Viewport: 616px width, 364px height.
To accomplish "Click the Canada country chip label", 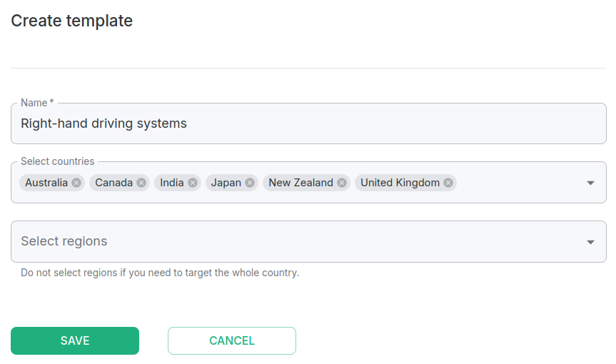I will click(114, 183).
